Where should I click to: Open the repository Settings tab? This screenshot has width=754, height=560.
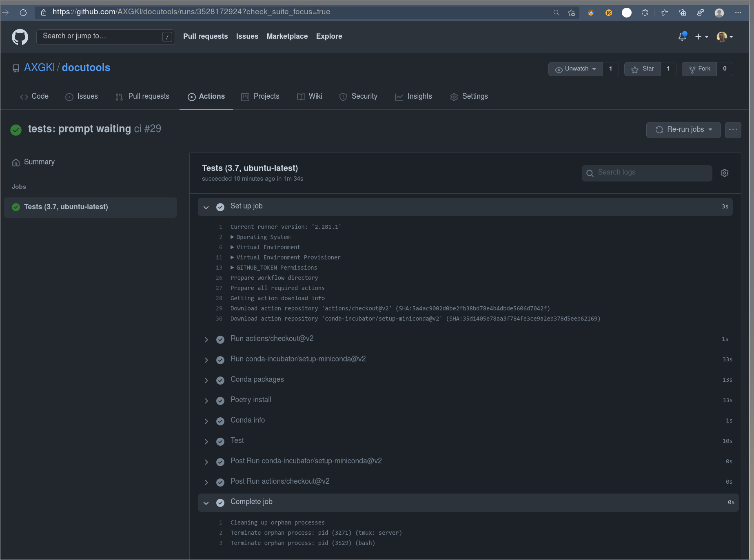click(x=469, y=97)
